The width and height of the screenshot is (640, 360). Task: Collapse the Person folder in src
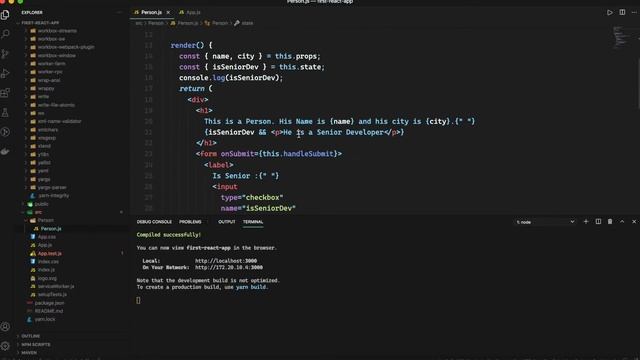point(45,220)
